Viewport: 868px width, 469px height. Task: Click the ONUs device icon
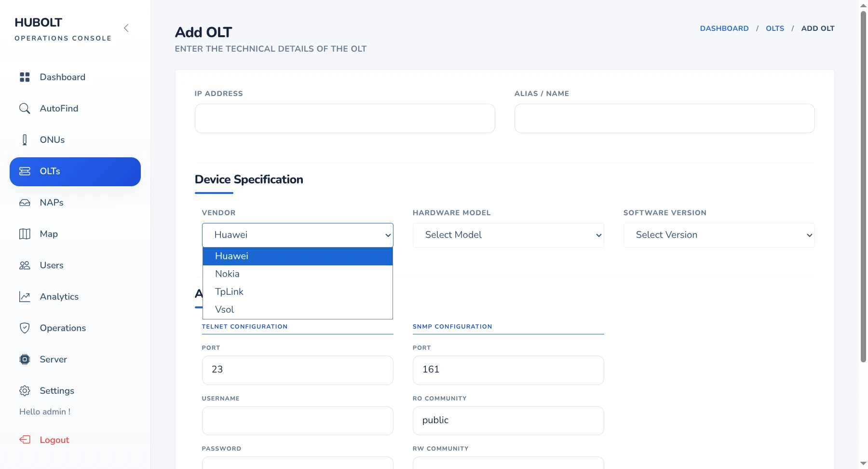click(25, 140)
